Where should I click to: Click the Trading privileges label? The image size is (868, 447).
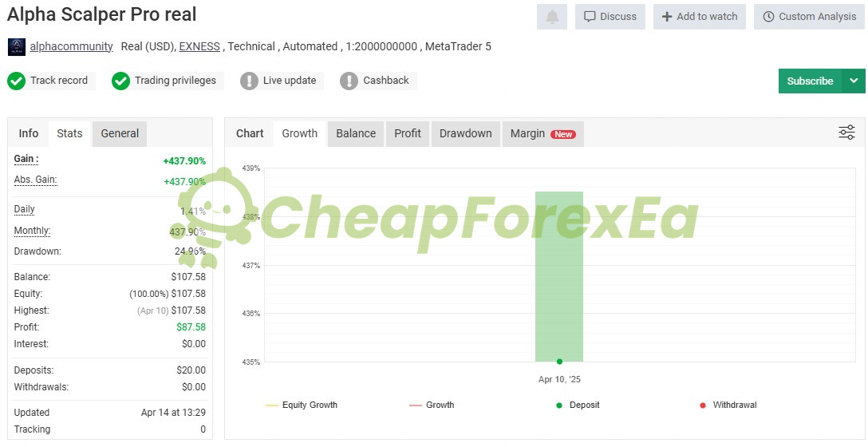click(x=176, y=81)
